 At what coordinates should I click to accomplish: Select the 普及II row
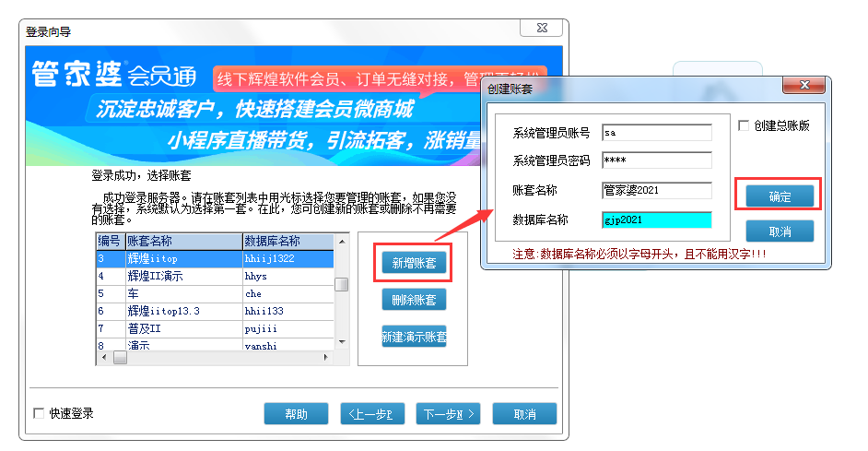point(216,328)
